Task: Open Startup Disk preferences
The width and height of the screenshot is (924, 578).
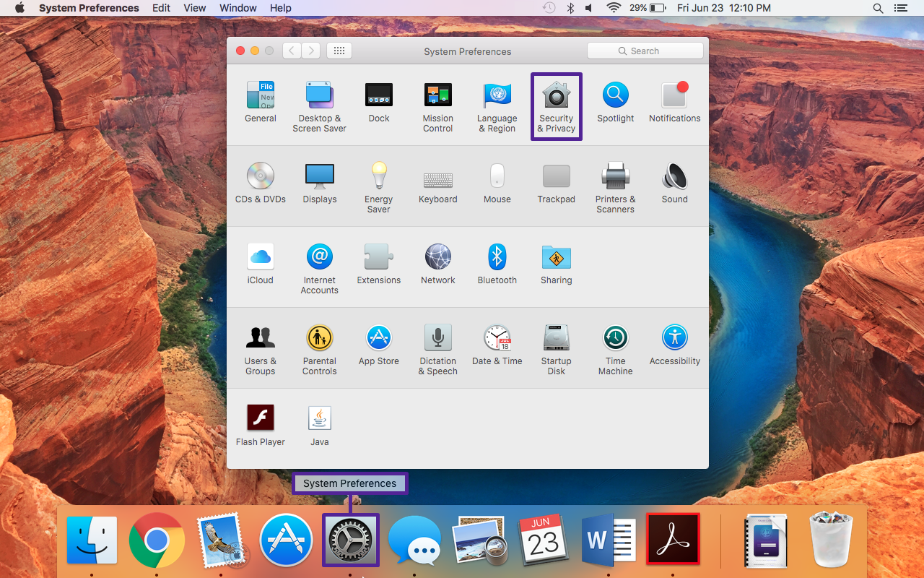Action: point(557,350)
